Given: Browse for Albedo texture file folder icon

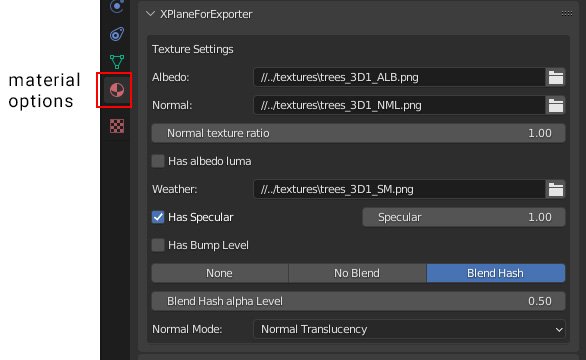Looking at the screenshot, I should click(556, 77).
